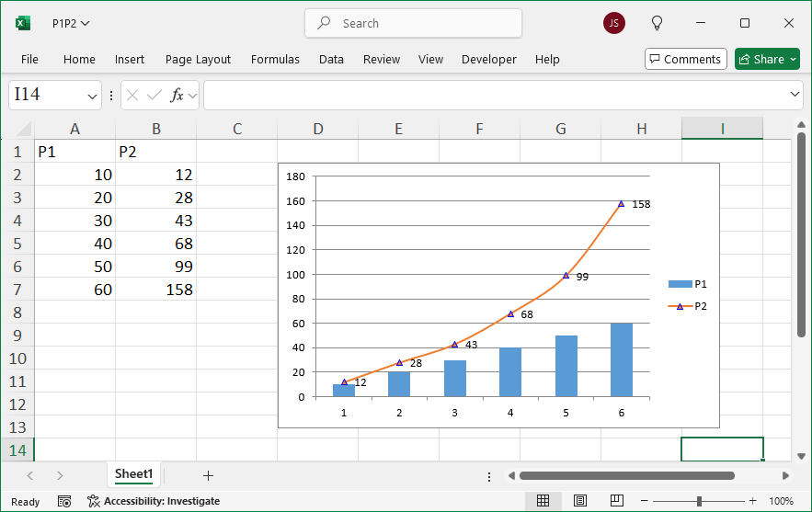Switch to Normal view
Image resolution: width=812 pixels, height=512 pixels.
point(543,501)
